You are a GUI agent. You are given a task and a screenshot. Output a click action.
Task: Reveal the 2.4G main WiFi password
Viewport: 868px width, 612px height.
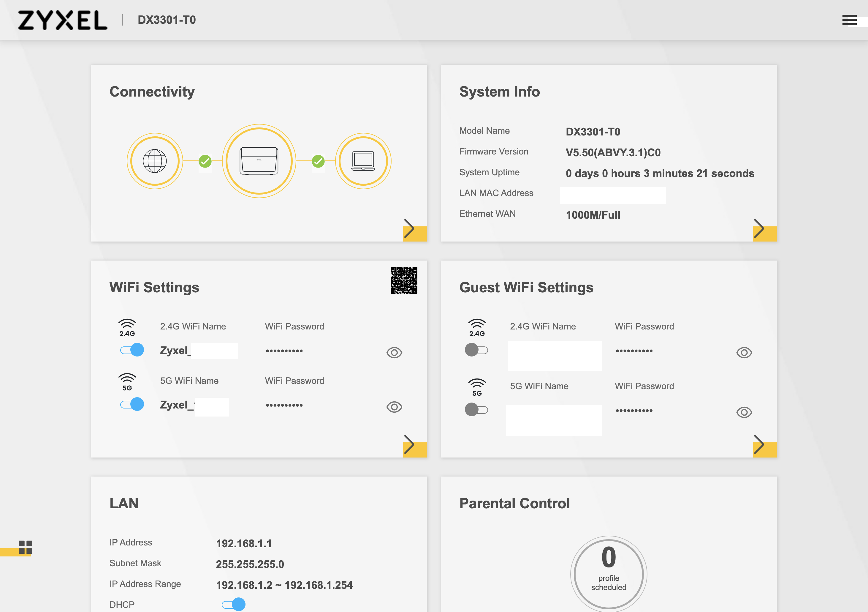click(x=394, y=353)
